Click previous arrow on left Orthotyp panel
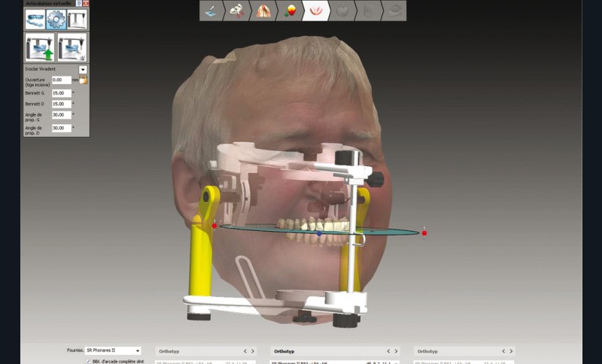 pos(245,351)
